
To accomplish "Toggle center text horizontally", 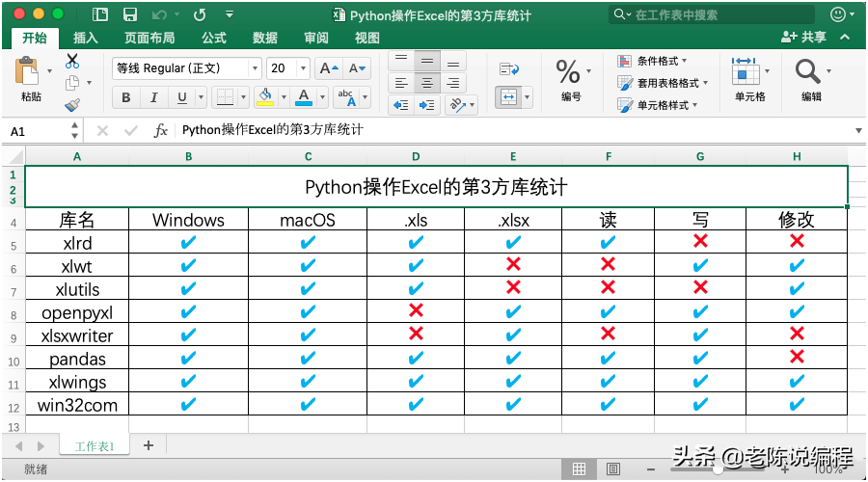I will click(x=427, y=84).
